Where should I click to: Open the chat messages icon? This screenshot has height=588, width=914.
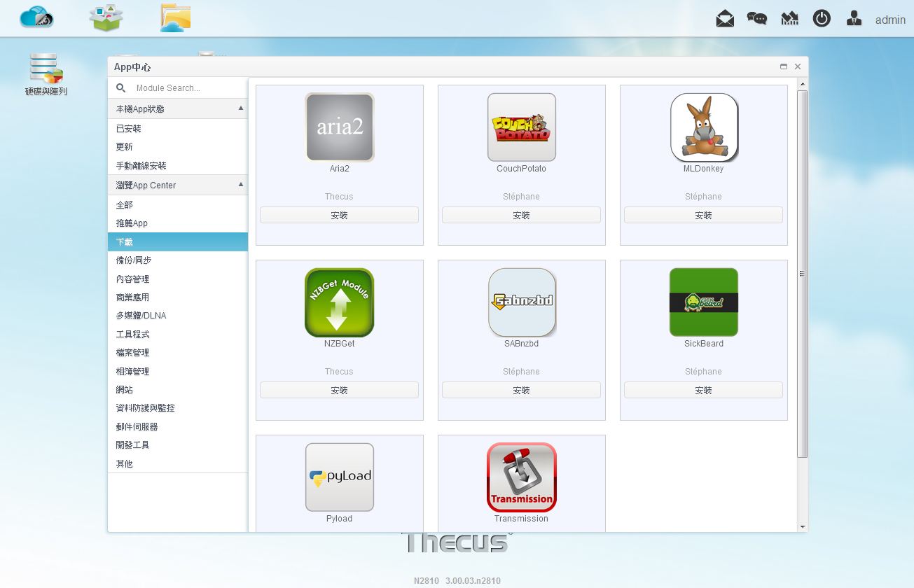[757, 19]
